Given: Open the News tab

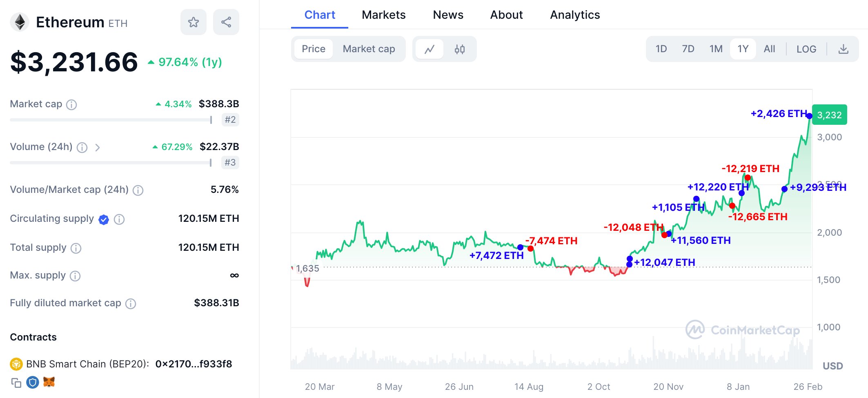Looking at the screenshot, I should 448,15.
